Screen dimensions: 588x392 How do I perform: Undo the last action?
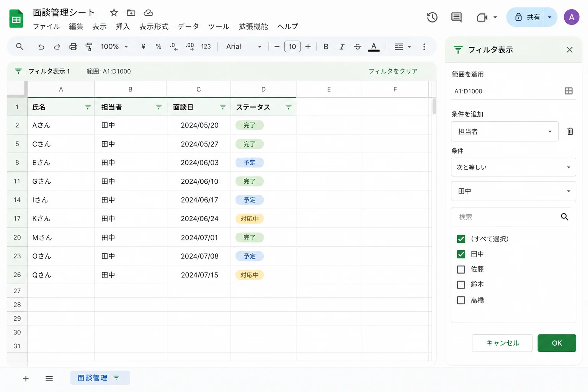point(41,47)
